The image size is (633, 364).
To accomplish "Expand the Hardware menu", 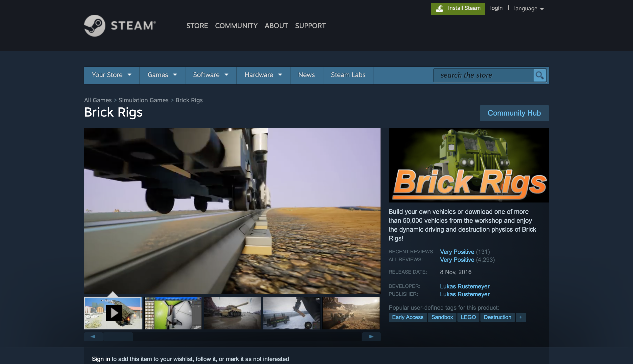I will (x=263, y=75).
